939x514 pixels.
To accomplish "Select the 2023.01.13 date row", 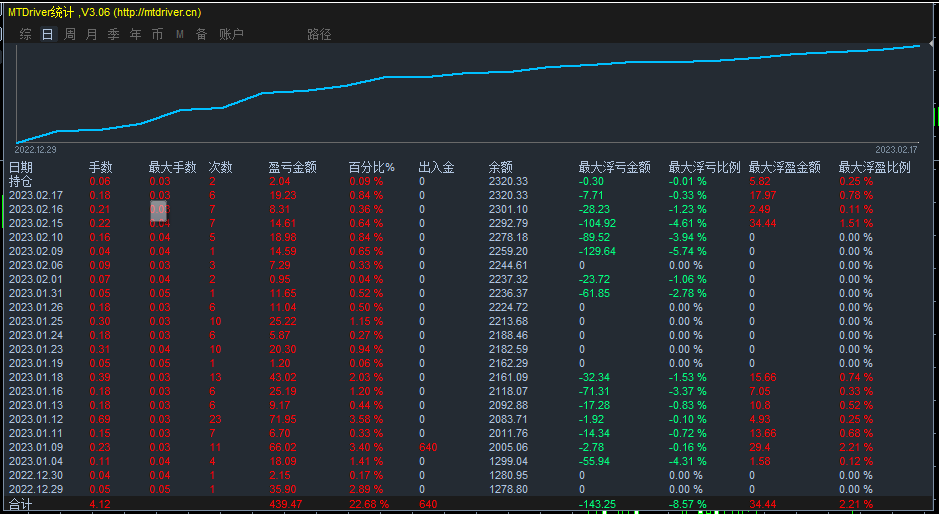I will (36, 405).
